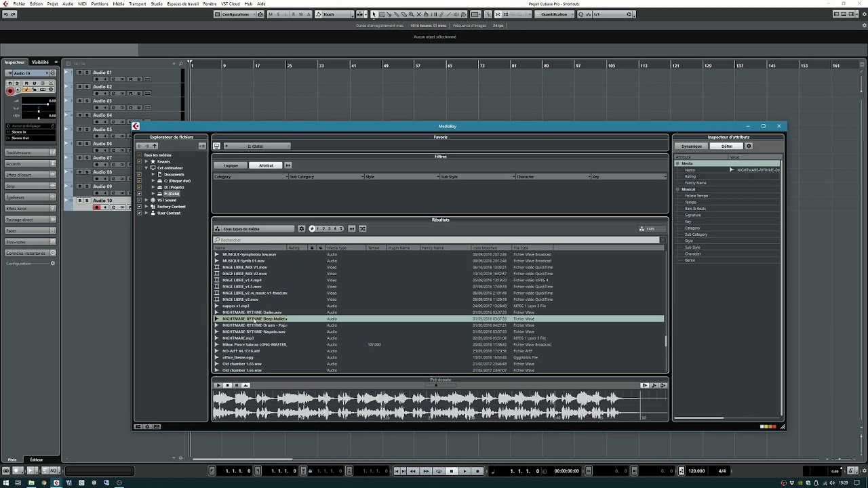Stop transport playback in bottom bar
The image size is (868, 488).
pos(452,471)
